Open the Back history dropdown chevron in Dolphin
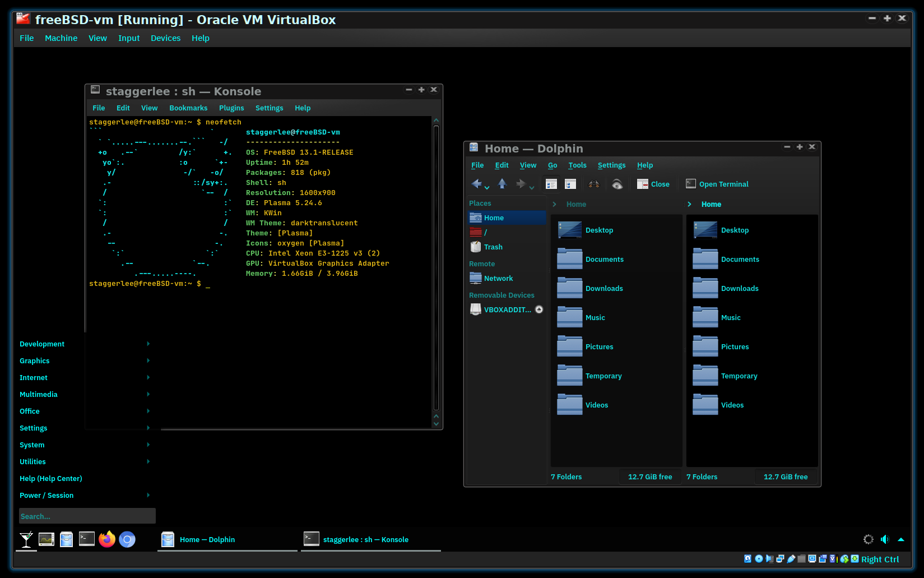This screenshot has height=578, width=924. point(487,188)
